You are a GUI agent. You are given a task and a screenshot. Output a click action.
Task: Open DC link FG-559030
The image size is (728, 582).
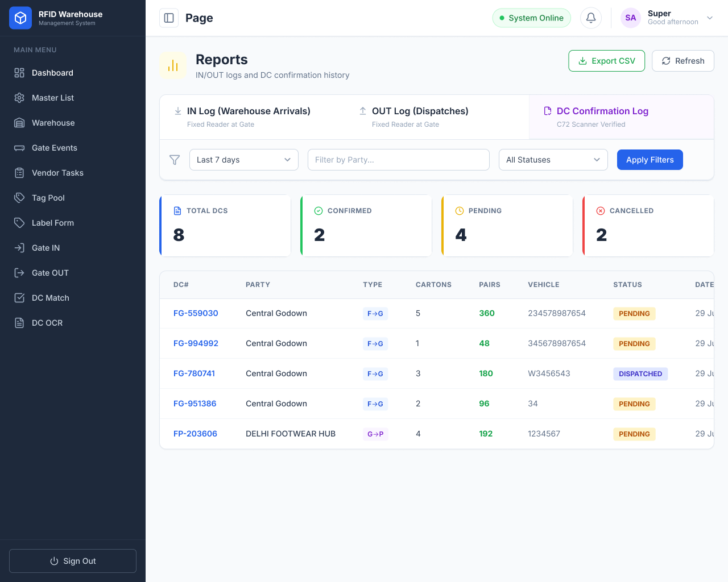(196, 313)
